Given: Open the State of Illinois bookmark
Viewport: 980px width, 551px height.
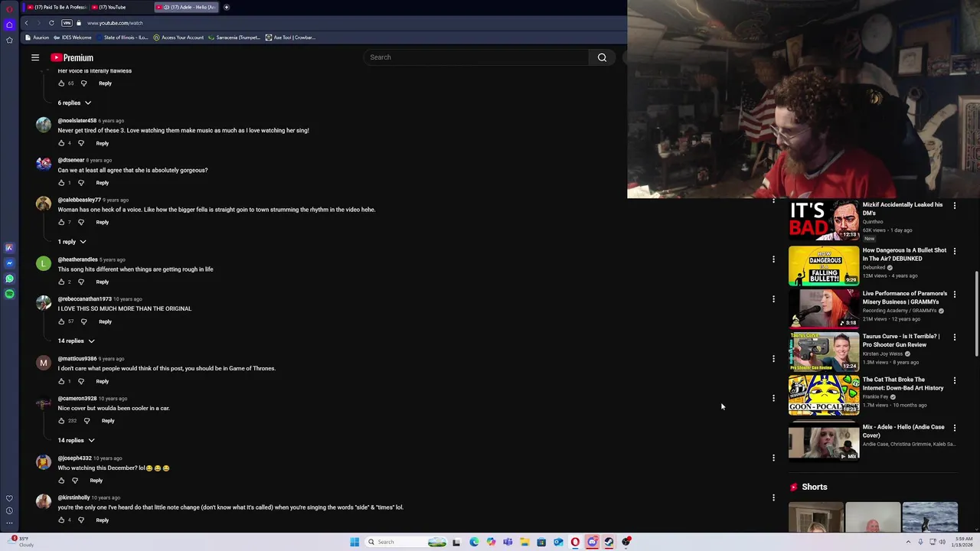Looking at the screenshot, I should pos(122,37).
